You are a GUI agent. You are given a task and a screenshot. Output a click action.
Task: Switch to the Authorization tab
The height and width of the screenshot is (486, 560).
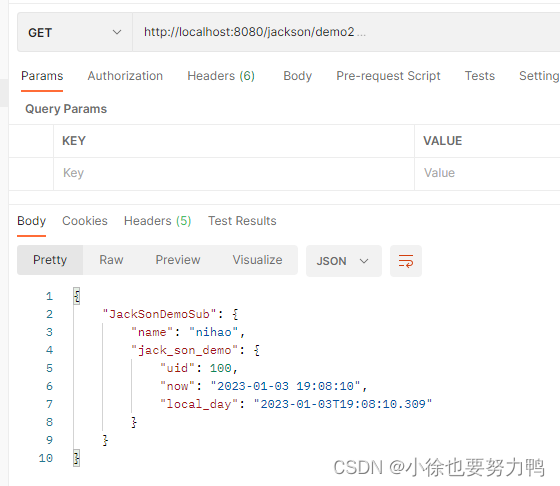click(125, 76)
